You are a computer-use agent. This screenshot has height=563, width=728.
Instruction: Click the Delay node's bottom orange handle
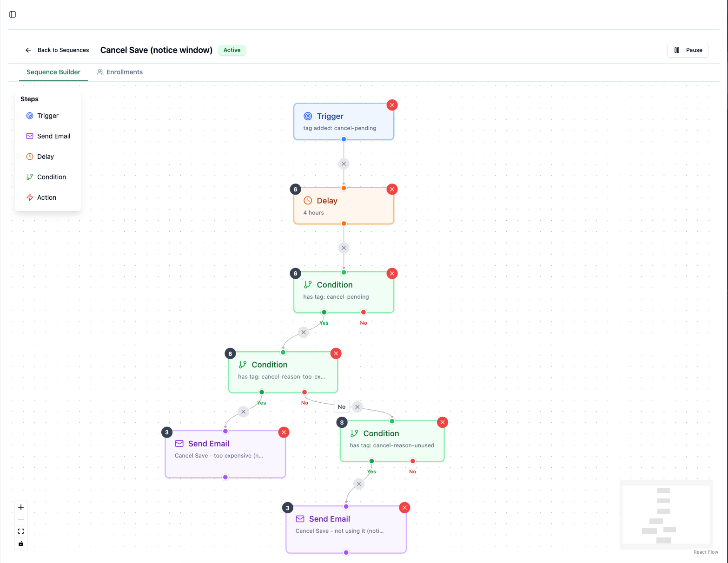(x=344, y=223)
